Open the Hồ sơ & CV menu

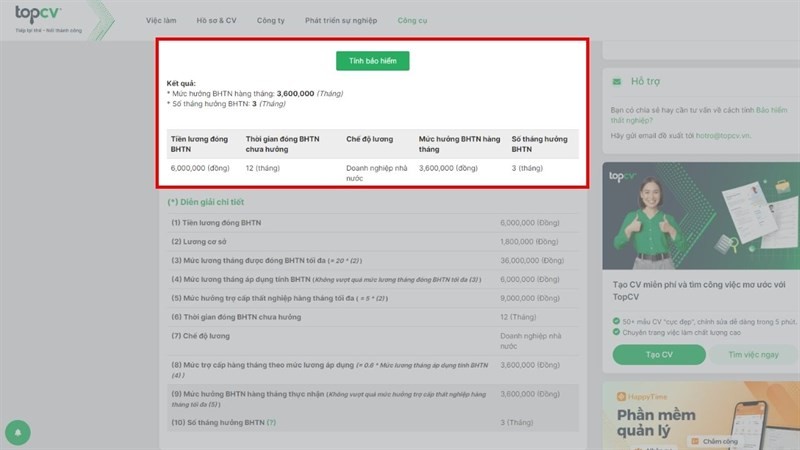tap(216, 20)
